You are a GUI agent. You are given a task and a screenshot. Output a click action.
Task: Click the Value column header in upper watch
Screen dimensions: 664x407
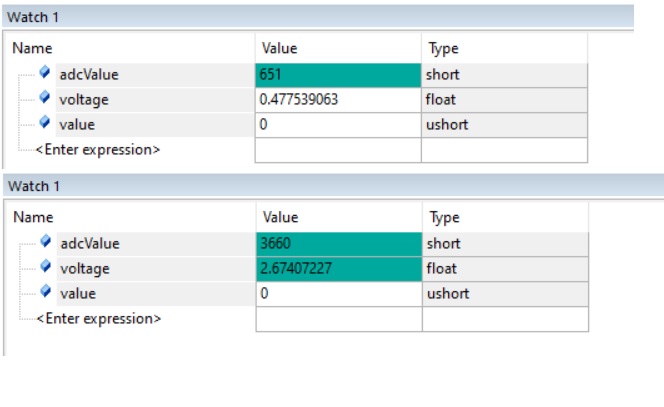279,48
